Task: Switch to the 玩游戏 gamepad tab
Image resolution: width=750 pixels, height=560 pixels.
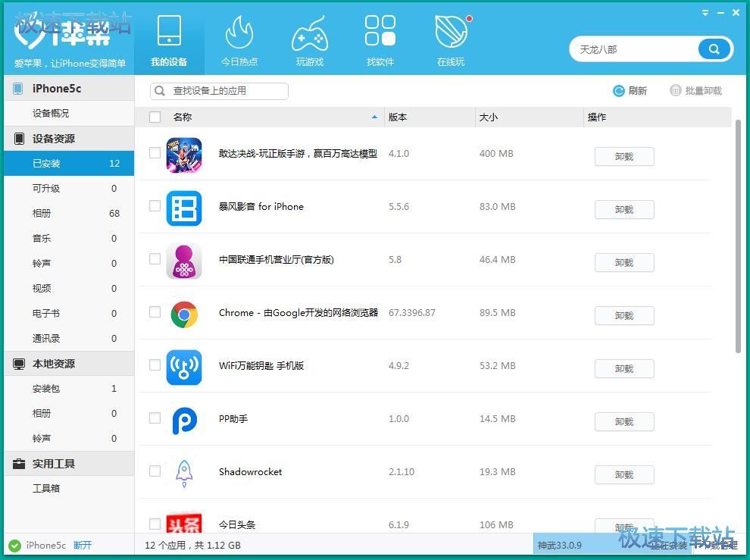Action: point(310,41)
